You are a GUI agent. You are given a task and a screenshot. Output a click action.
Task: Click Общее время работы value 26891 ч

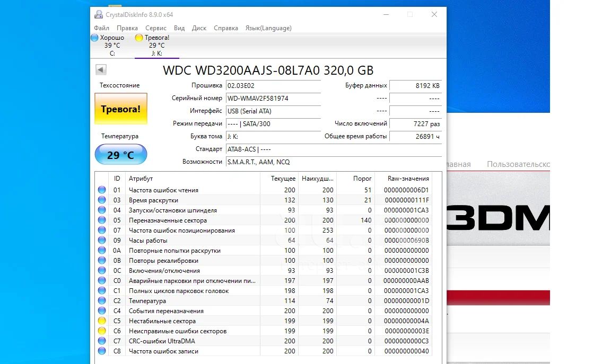point(415,137)
